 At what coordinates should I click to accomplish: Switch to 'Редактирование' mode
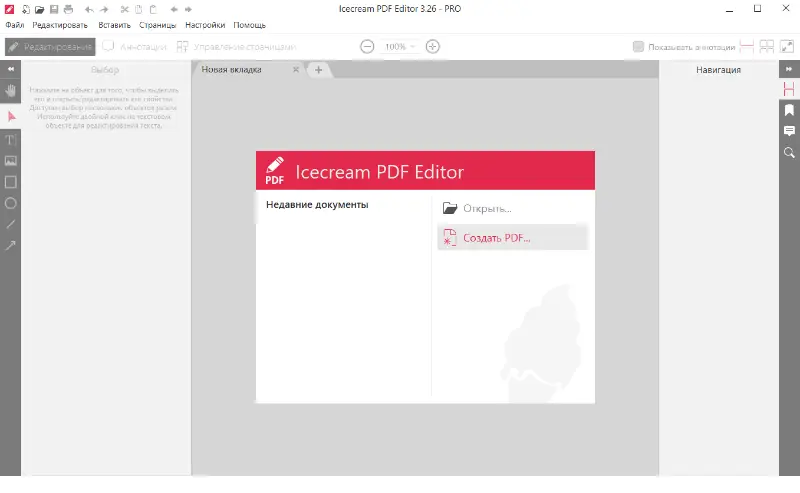(x=50, y=47)
